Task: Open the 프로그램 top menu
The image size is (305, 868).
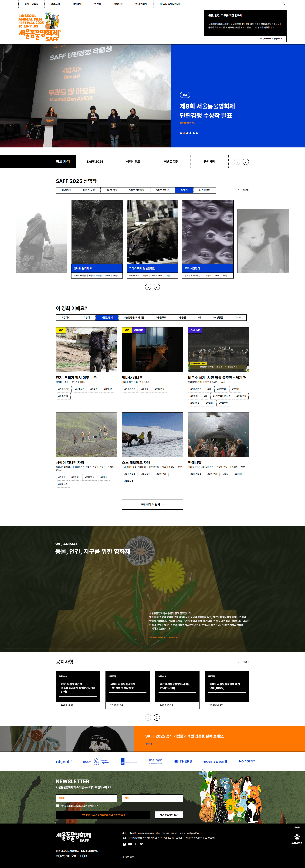Action: click(55, 4)
